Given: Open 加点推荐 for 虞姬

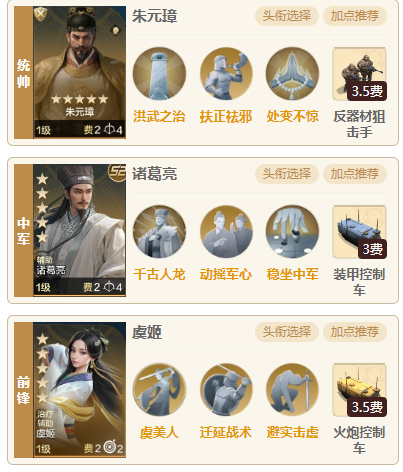Looking at the screenshot, I should [x=355, y=332].
